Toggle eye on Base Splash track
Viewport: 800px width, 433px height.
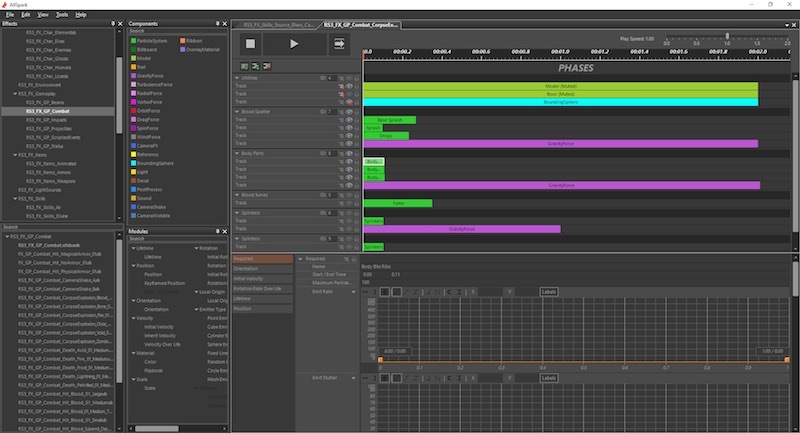point(349,120)
